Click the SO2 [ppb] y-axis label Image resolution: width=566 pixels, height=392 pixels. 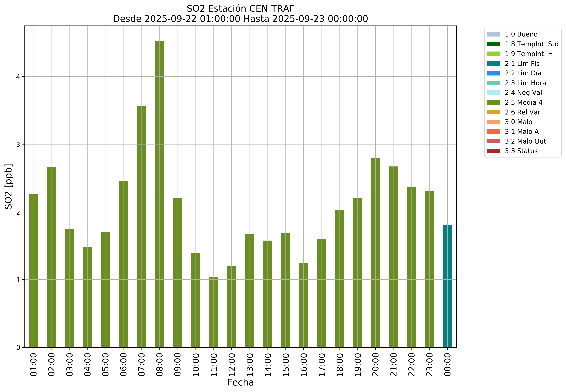pyautogui.click(x=8, y=186)
